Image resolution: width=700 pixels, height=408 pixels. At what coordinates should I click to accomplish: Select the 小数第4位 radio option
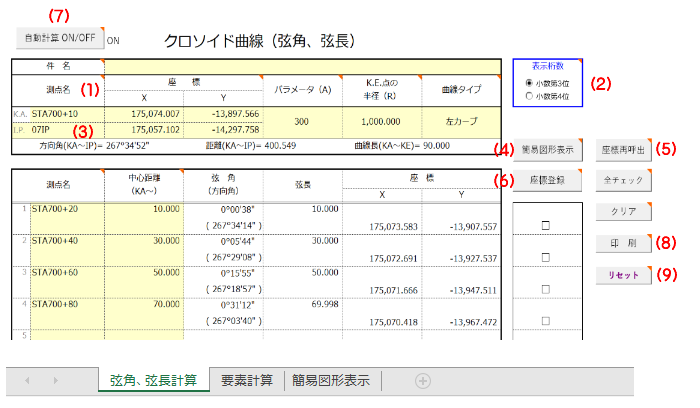(529, 96)
